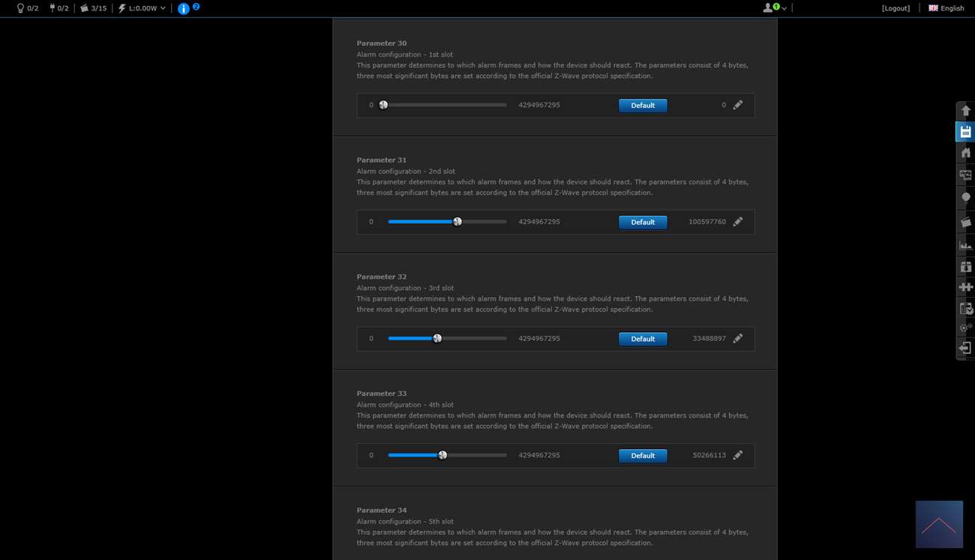The width and height of the screenshot is (975, 560).
Task: Click the save floppy-disk icon in right sidebar
Action: coord(965,132)
